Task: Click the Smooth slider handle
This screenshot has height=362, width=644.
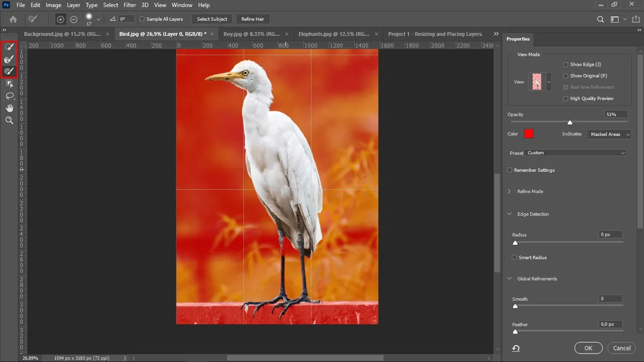Action: 515,306
